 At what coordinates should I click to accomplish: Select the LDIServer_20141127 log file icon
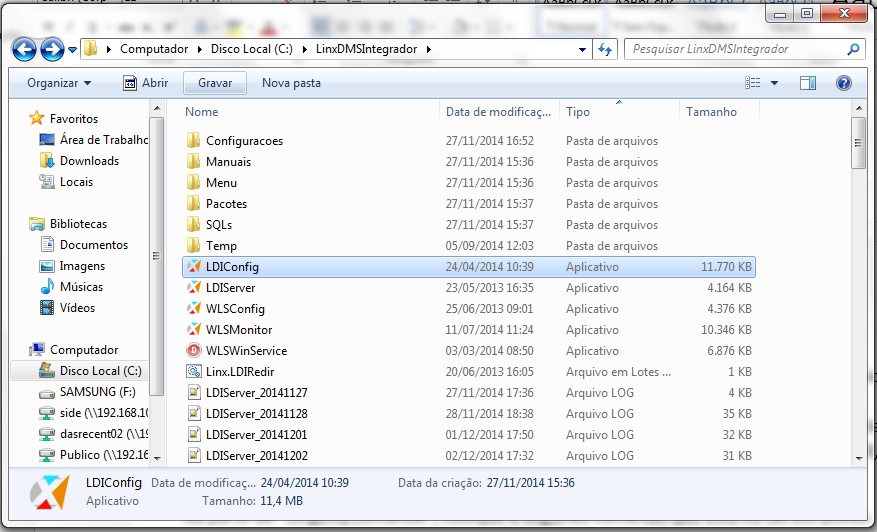194,393
